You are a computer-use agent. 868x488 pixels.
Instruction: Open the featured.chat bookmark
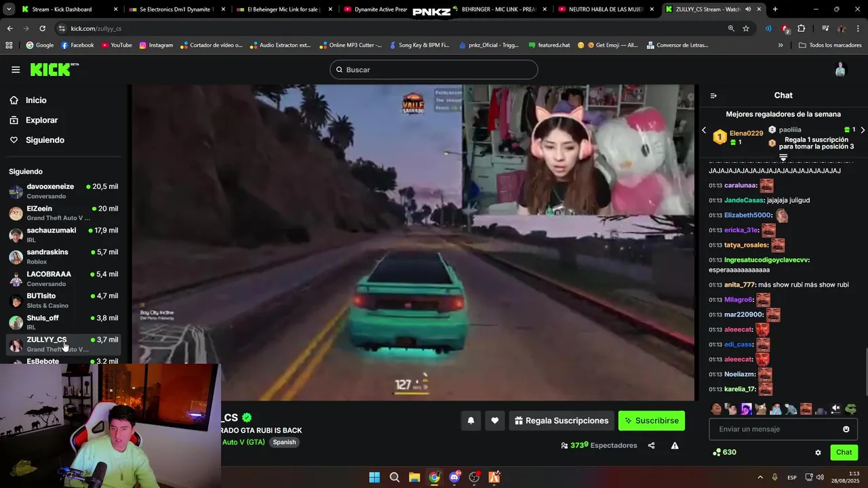[x=549, y=45]
